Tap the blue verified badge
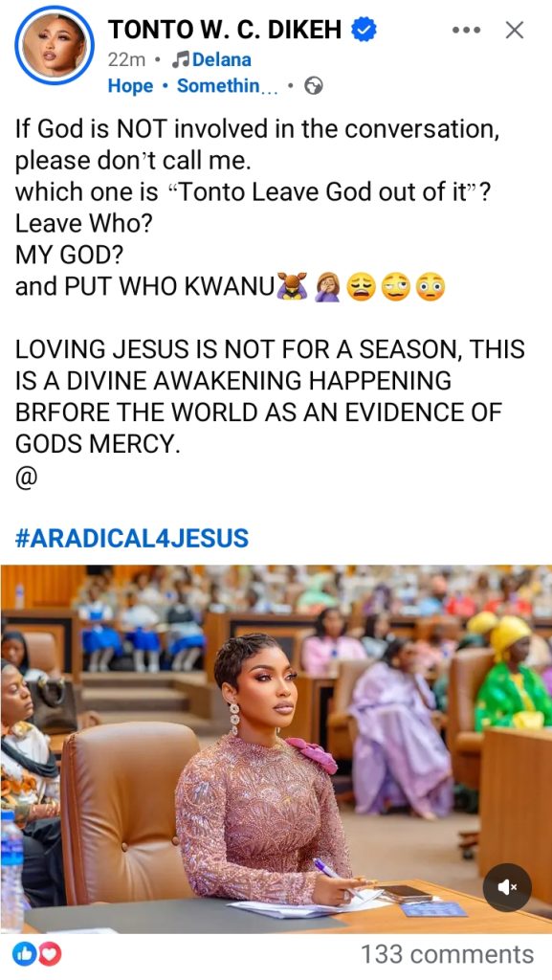The height and width of the screenshot is (980, 552). tap(364, 30)
